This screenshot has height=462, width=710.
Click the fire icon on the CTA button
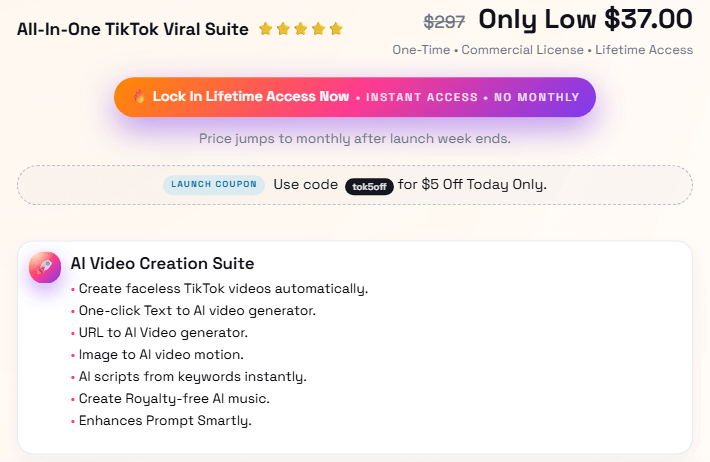pyautogui.click(x=138, y=97)
